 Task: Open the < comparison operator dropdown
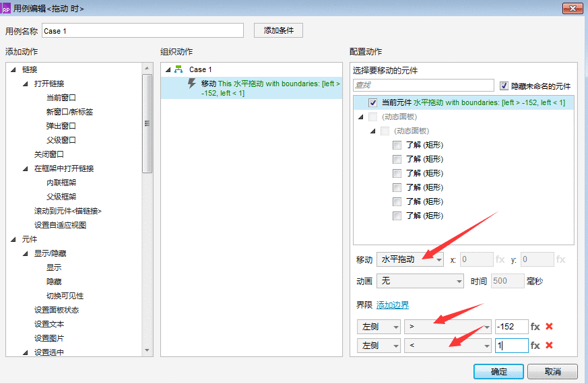(x=448, y=346)
